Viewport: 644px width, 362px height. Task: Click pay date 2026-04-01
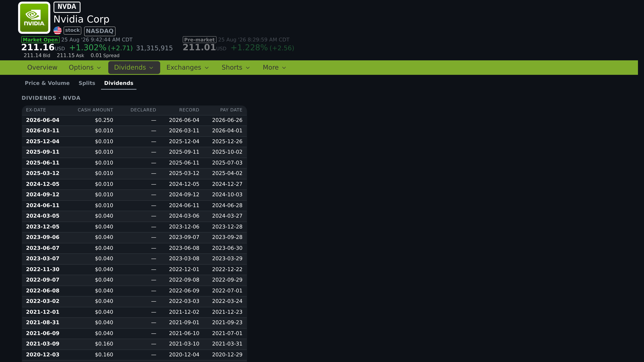tap(227, 131)
